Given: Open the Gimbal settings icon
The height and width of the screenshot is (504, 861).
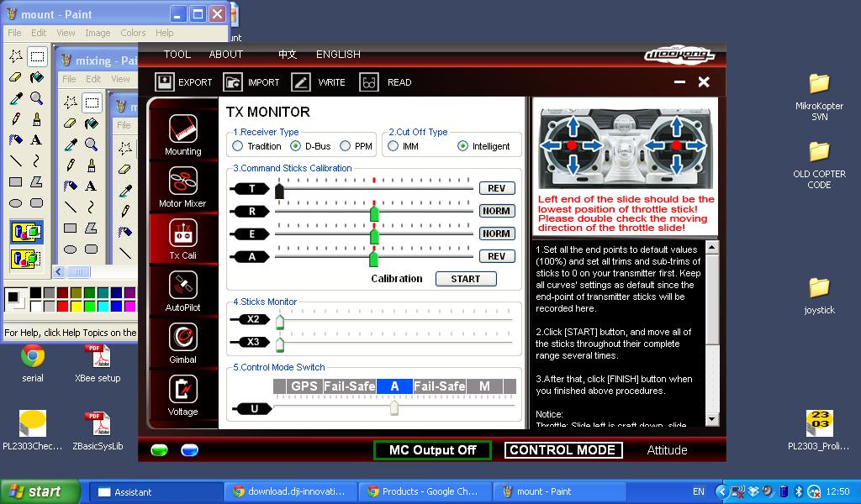Looking at the screenshot, I should 182,338.
